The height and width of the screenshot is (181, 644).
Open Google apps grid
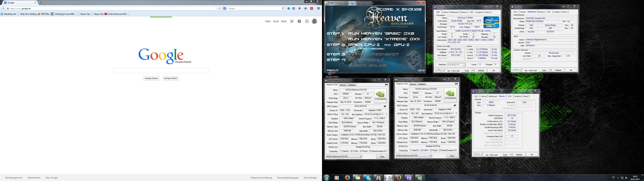coord(292,21)
